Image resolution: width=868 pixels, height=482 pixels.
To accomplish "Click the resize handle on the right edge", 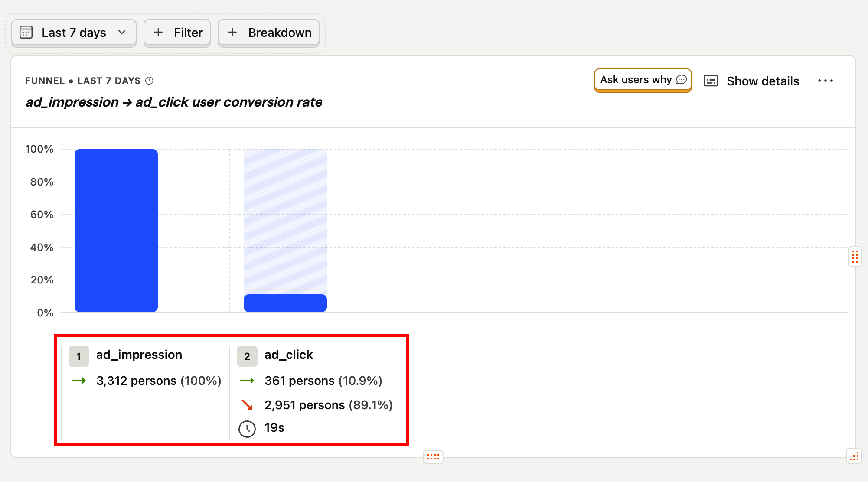I will coord(855,257).
